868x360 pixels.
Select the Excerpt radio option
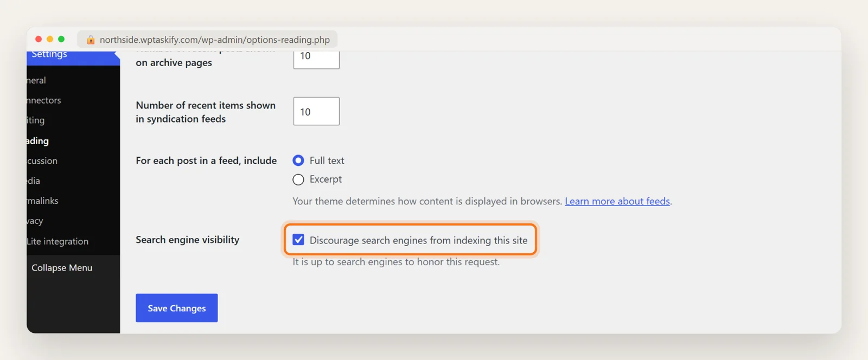298,179
